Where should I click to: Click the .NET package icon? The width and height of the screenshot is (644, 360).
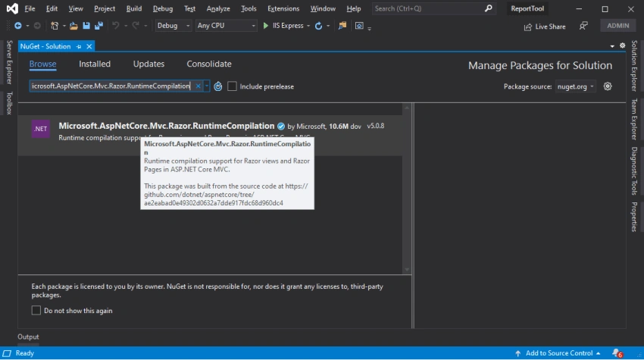pyautogui.click(x=41, y=129)
